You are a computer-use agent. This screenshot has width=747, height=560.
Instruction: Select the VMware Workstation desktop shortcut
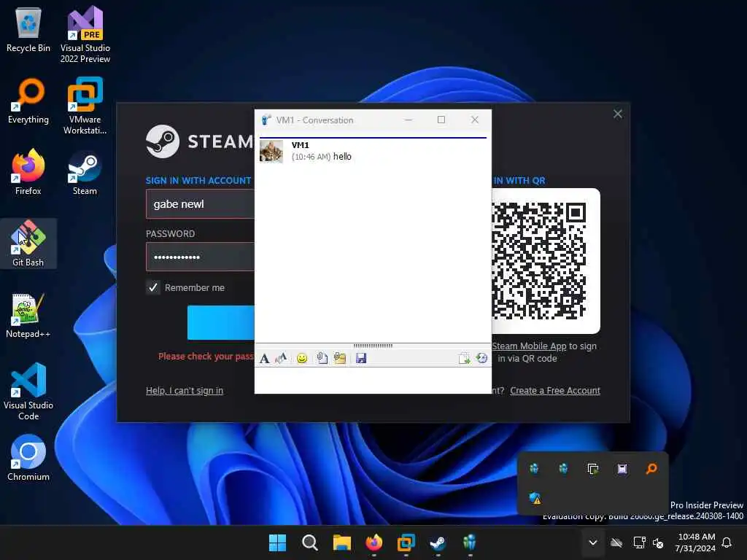pyautogui.click(x=85, y=106)
